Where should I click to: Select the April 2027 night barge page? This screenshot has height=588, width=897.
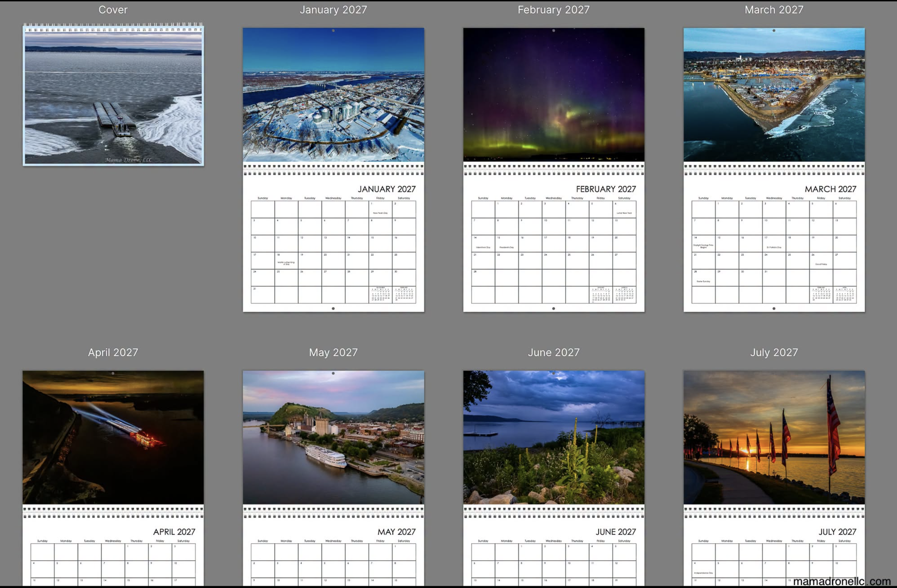tap(113, 478)
